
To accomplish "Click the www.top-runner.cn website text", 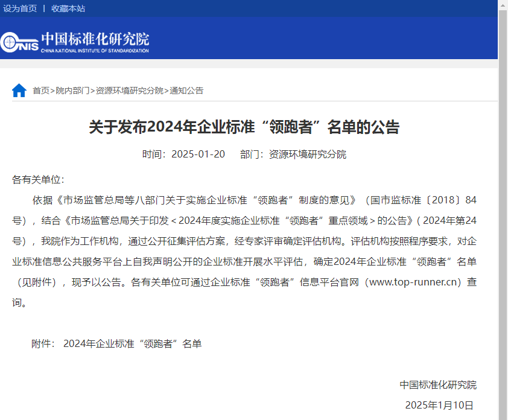I will (413, 282).
